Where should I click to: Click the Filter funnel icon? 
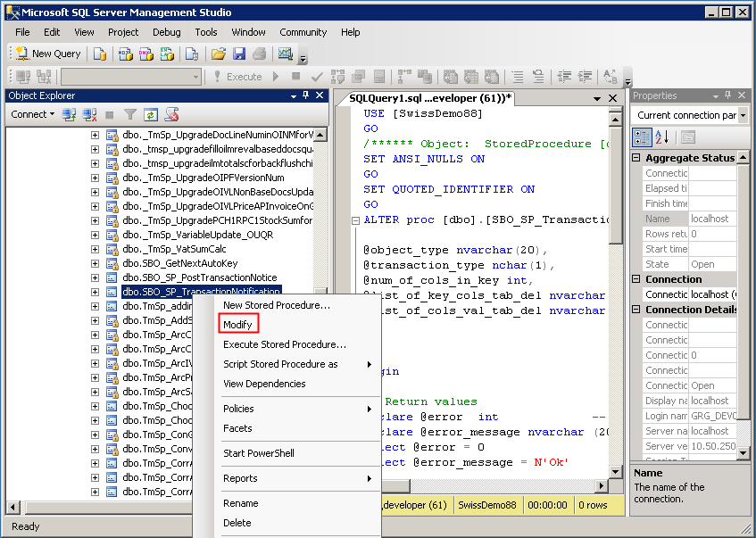129,115
